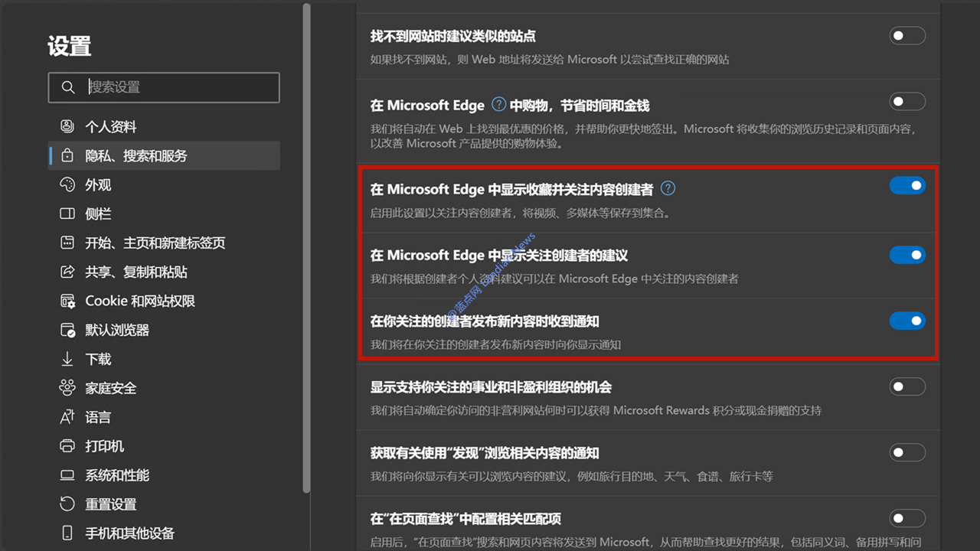Click the sidebar vertical scrollbar
Viewport: 980px width, 551px height.
click(x=306, y=247)
